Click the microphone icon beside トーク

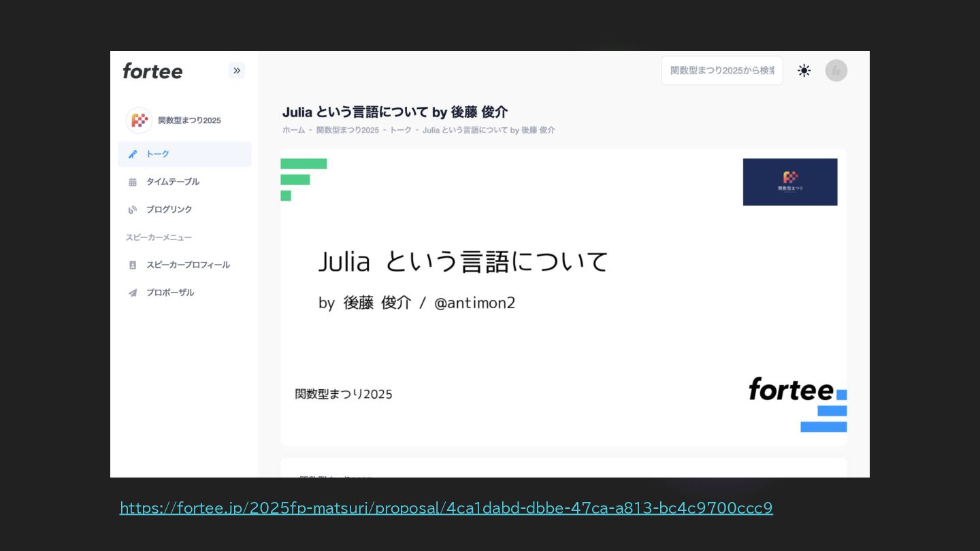[133, 154]
